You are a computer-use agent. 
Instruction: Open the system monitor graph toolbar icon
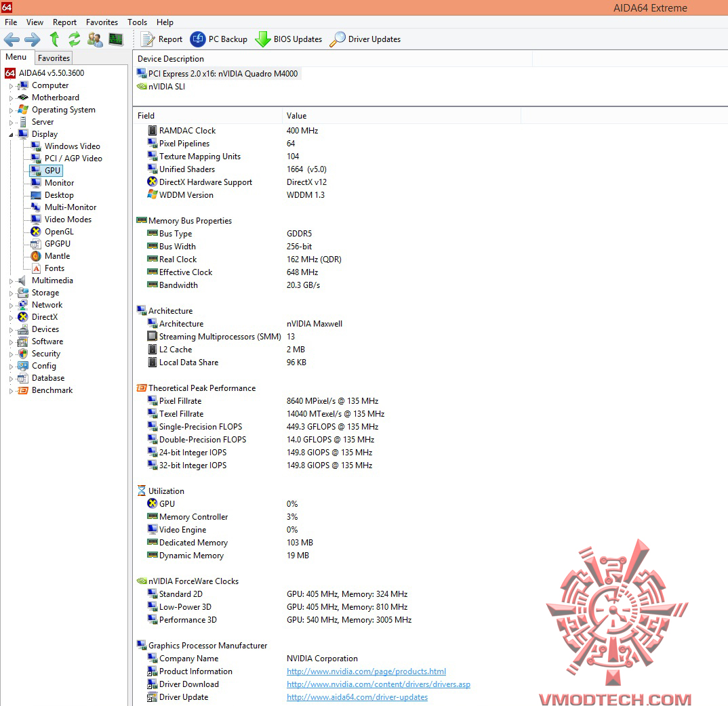(x=116, y=39)
